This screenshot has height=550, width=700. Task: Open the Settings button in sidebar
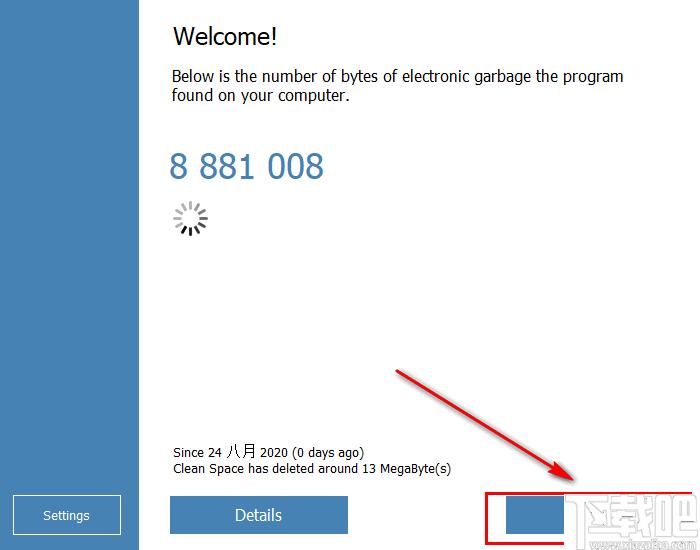tap(66, 515)
